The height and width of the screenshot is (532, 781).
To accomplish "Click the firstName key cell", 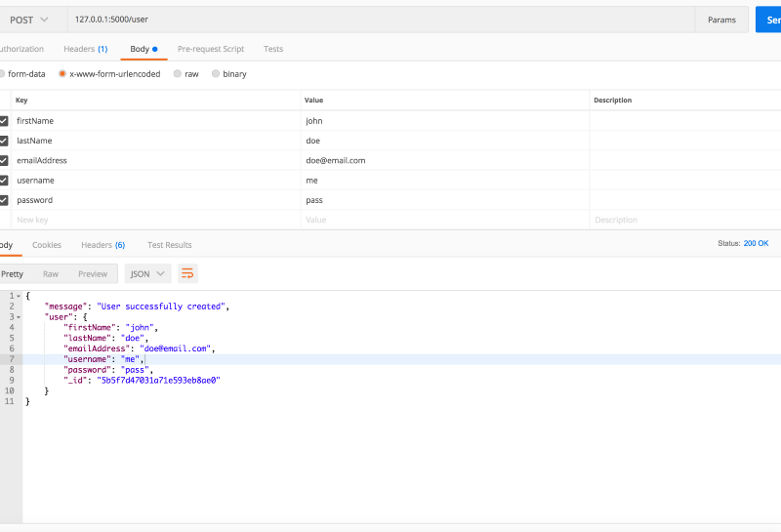I will 155,120.
